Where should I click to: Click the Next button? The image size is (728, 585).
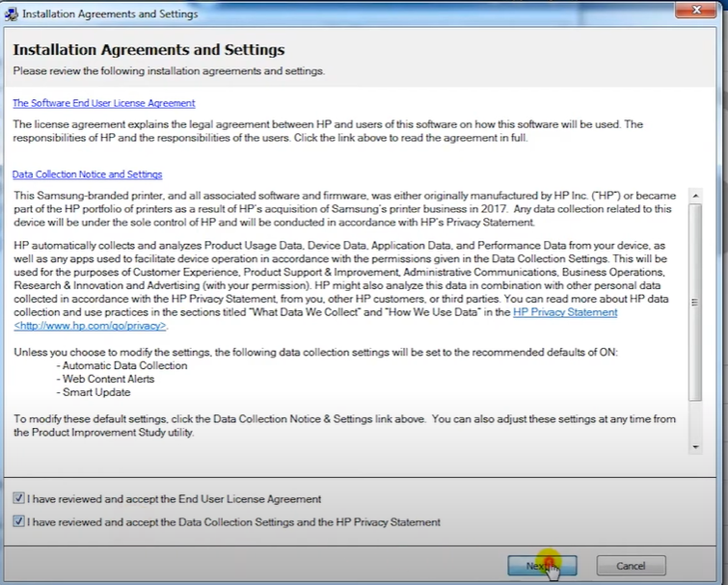click(542, 566)
